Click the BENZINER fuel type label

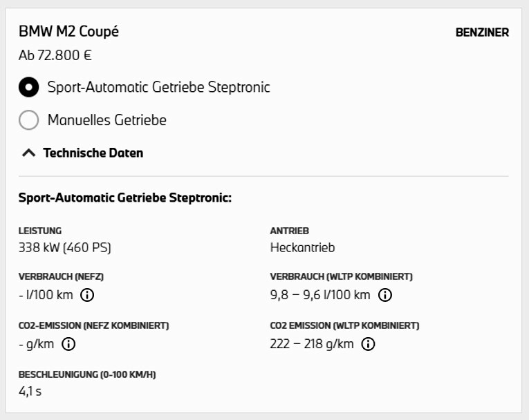pyautogui.click(x=482, y=32)
